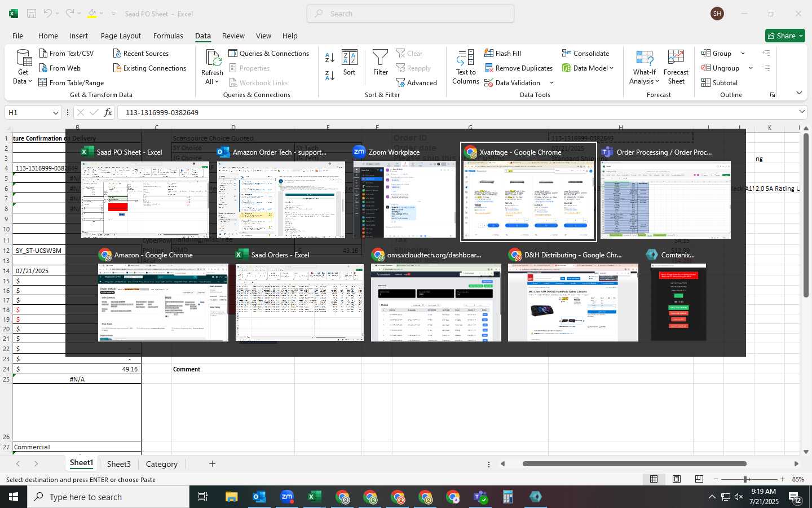
Task: Import From Table/Range
Action: point(71,82)
